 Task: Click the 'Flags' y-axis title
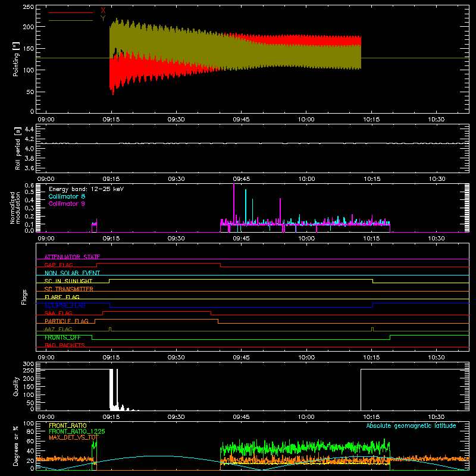point(24,297)
